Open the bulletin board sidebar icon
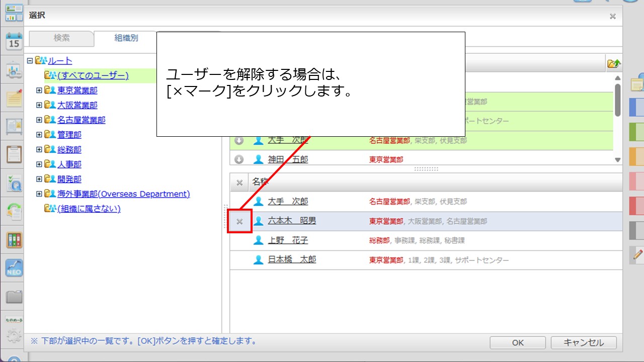644x362 pixels. point(14,126)
